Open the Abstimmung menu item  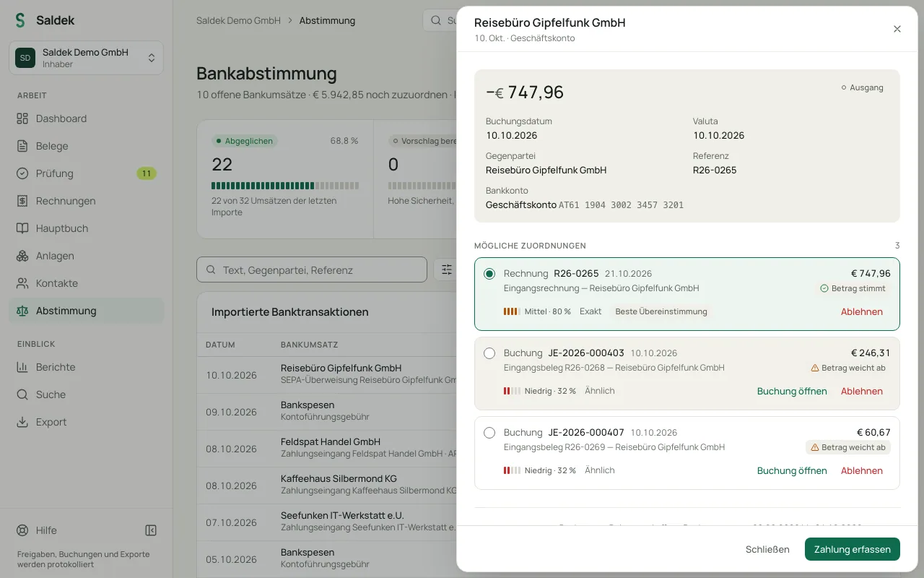[x=86, y=311]
